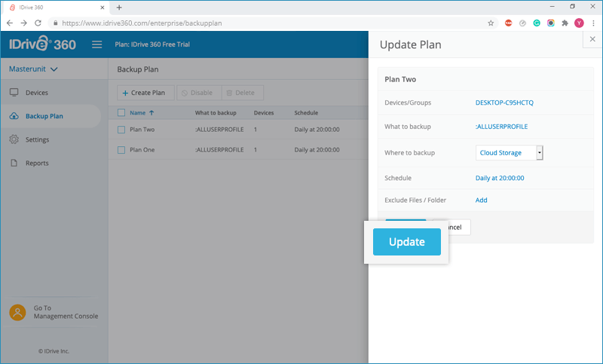Open the DESKTOP-C95HCTQ device link

504,102
